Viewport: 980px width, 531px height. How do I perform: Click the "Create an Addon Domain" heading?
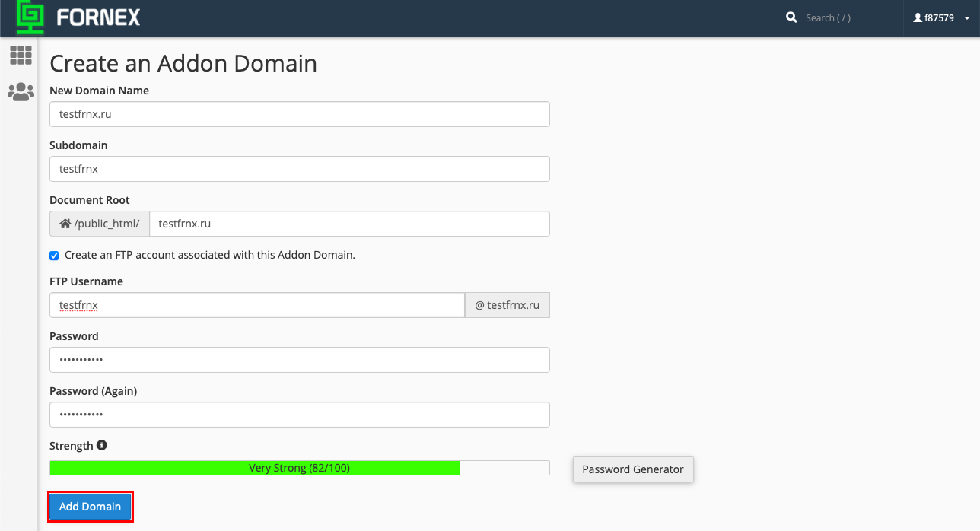coord(183,63)
